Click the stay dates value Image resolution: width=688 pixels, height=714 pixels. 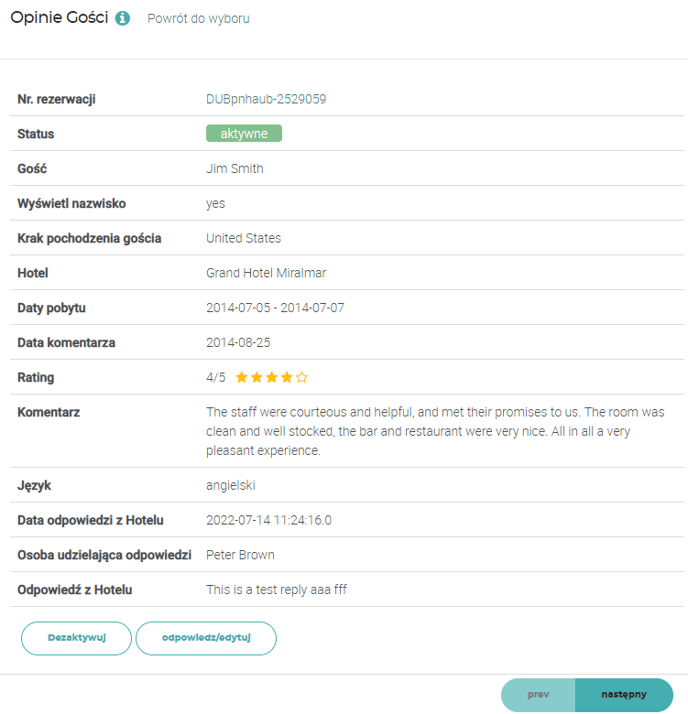[x=275, y=308]
